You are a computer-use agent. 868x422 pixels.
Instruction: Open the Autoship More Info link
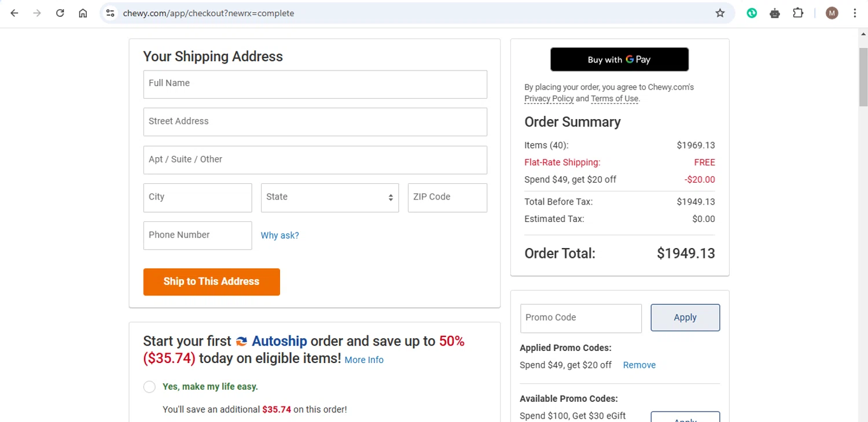pyautogui.click(x=364, y=360)
